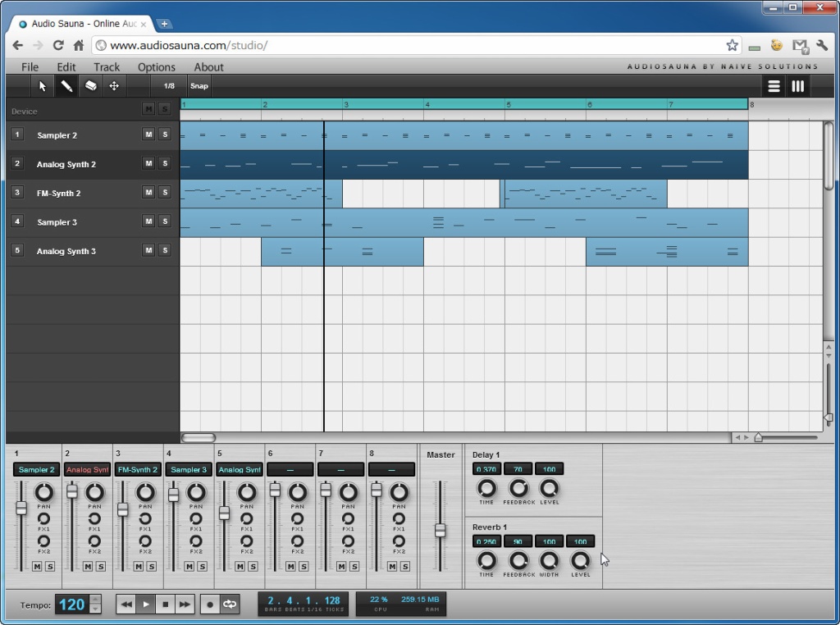
Task: Click the horizontal arrangement scrollbar thumb
Action: pos(199,437)
